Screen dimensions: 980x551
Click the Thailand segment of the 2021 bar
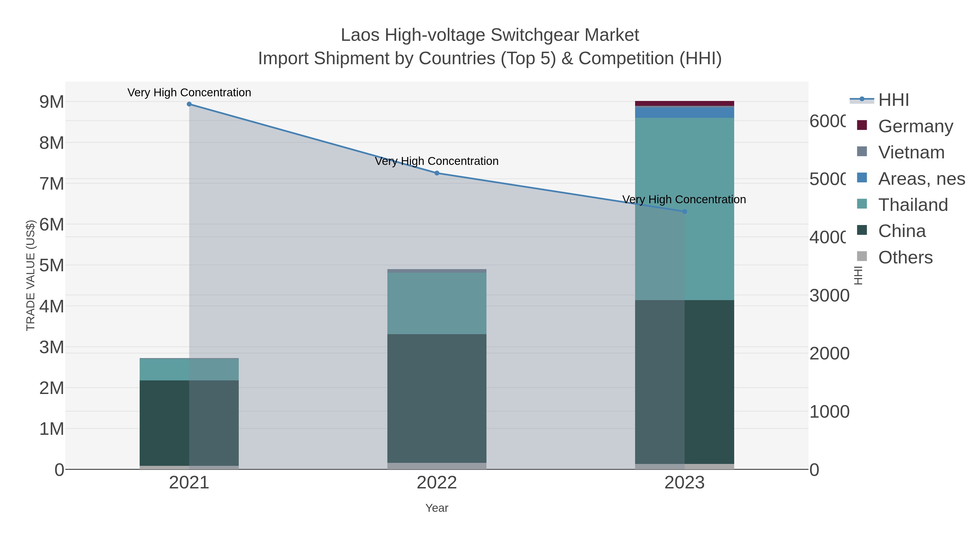tap(189, 370)
